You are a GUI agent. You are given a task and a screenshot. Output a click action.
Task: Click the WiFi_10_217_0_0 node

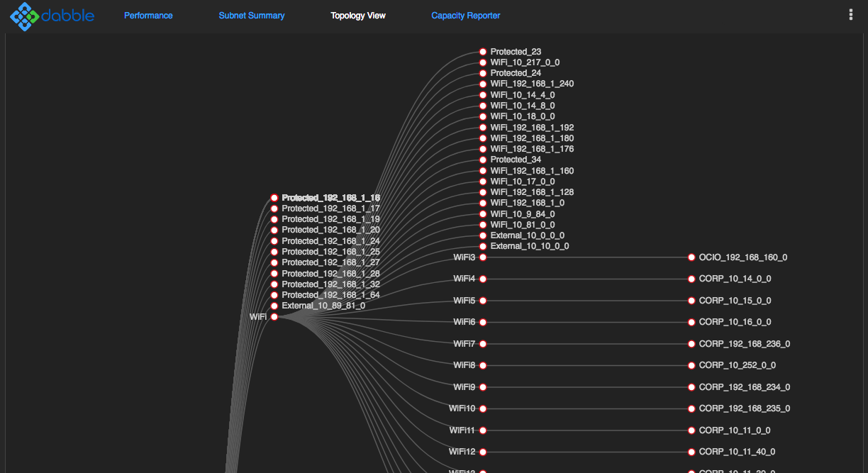(x=483, y=62)
